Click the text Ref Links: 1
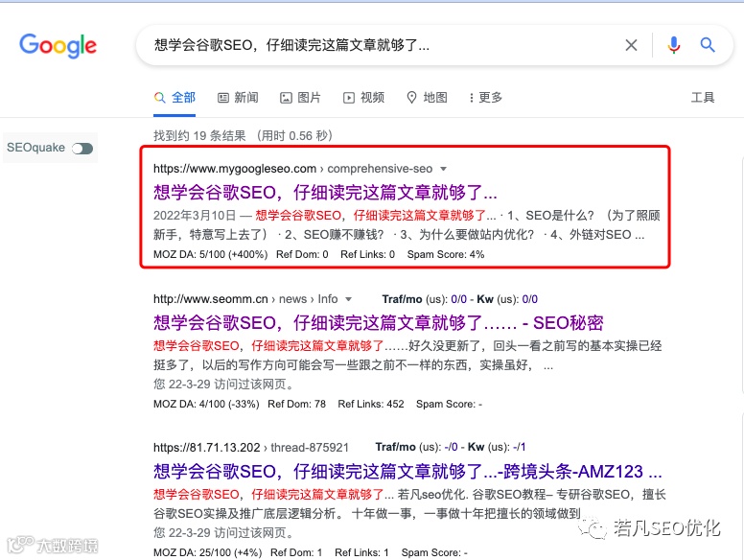The height and width of the screenshot is (560, 744). (361, 553)
